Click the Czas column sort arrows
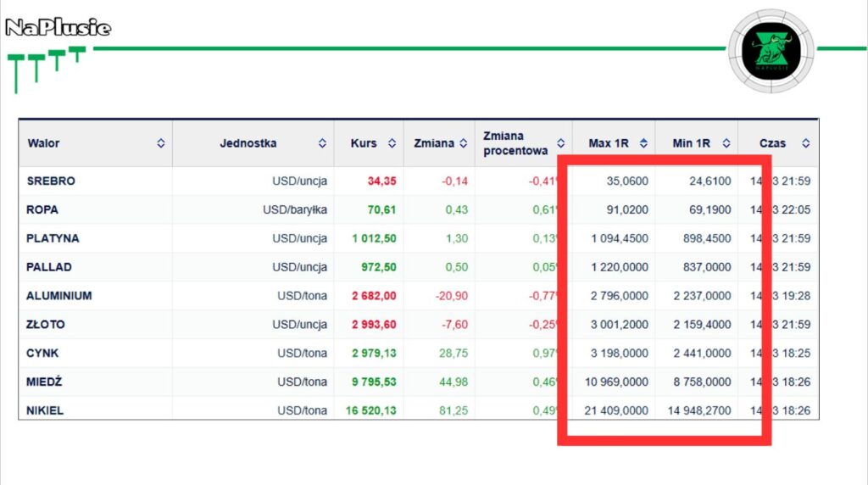This screenshot has height=485, width=868. [x=806, y=143]
